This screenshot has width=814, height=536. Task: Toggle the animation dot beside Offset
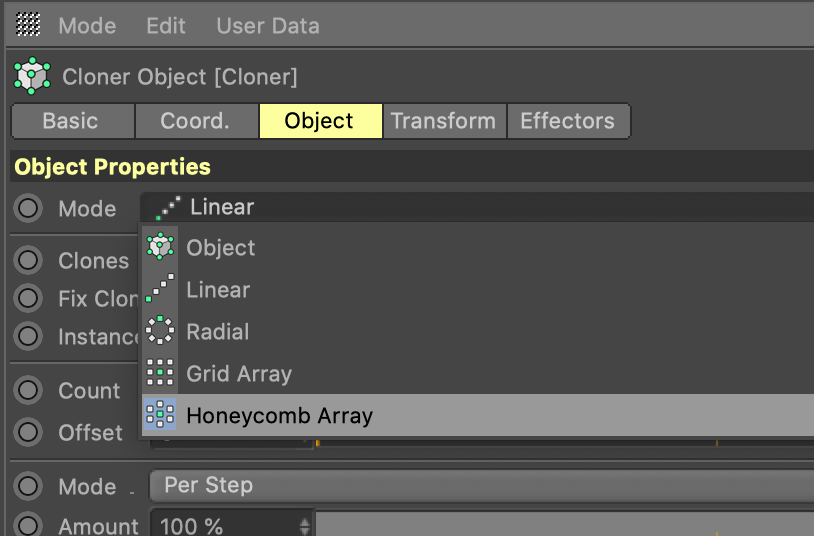29,432
